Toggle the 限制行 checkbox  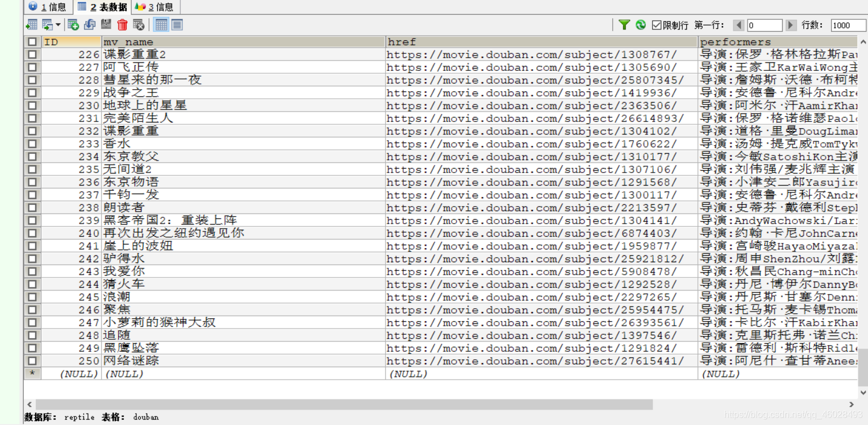[x=657, y=25]
